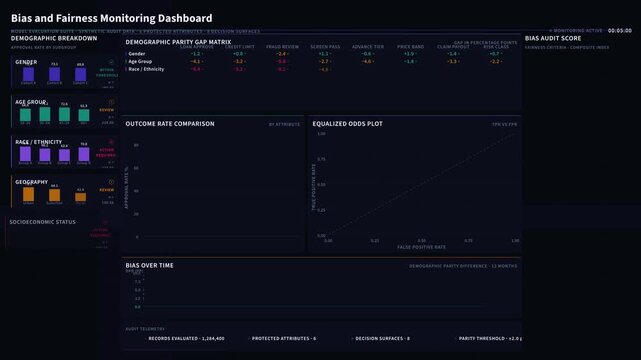641x360 pixels.
Task: Click the Outcome Rate Comparison panel title
Action: tap(170, 124)
